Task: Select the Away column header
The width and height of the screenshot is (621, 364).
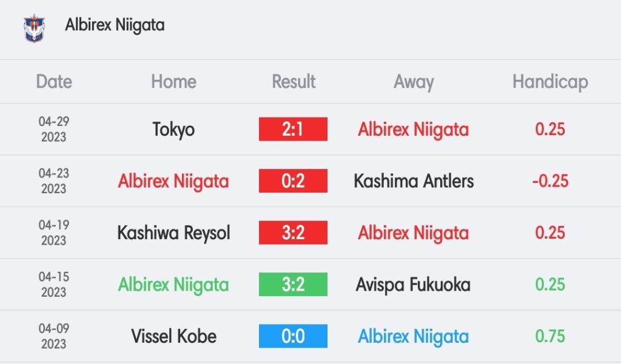Action: coord(414,82)
